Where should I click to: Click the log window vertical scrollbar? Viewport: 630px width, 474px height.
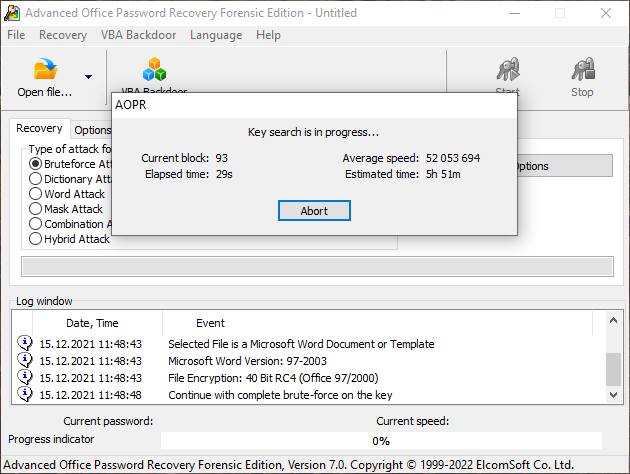pos(613,360)
